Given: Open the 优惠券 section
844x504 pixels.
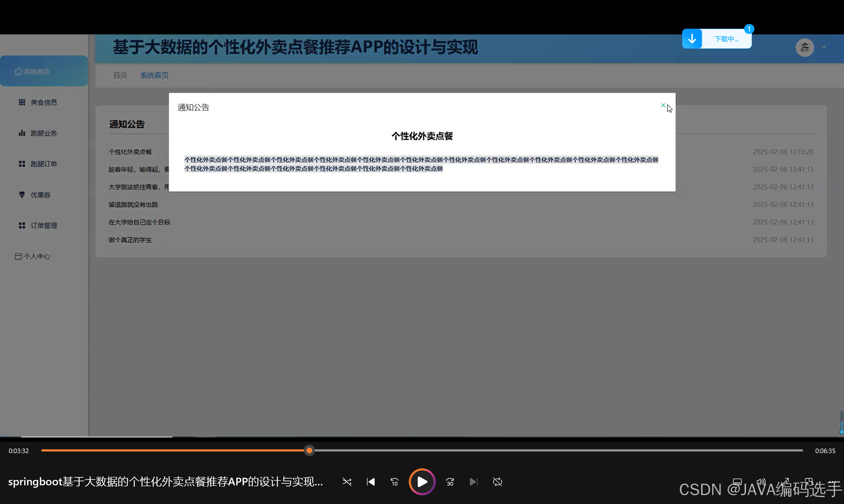Looking at the screenshot, I should click(x=40, y=195).
